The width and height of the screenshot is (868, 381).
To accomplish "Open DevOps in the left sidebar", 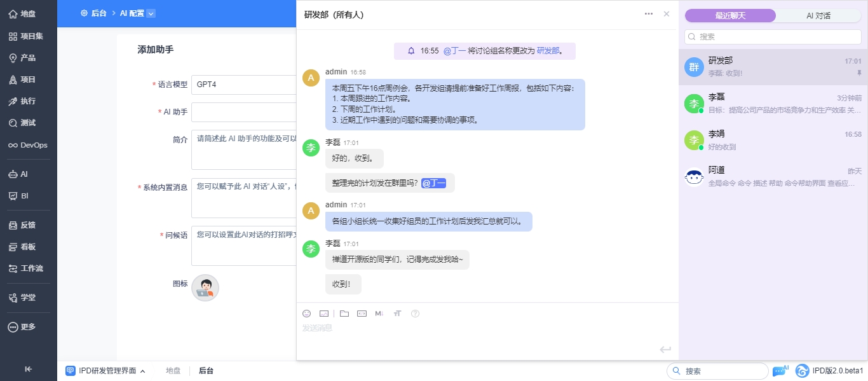I will 29,145.
